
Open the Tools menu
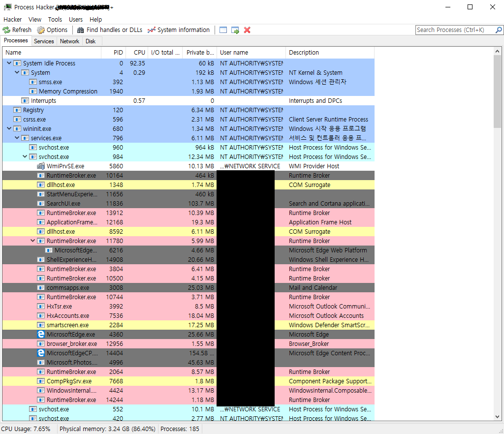click(x=55, y=20)
